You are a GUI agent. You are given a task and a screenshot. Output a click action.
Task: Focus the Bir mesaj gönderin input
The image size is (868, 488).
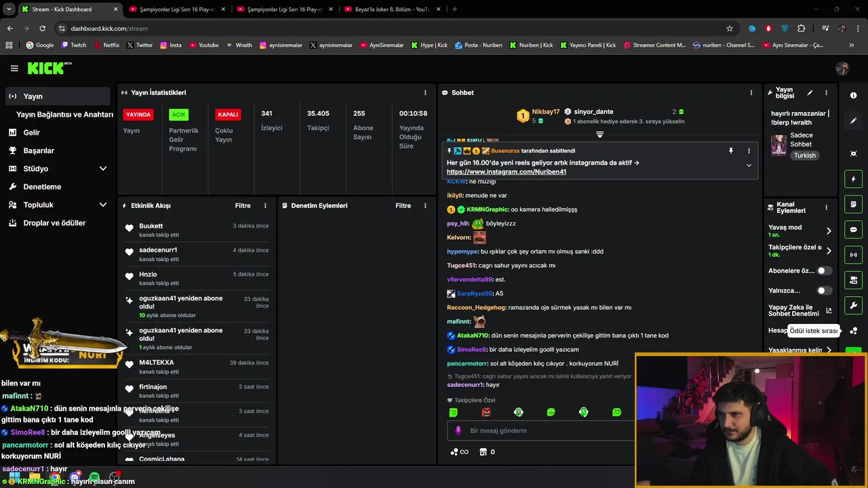click(541, 430)
